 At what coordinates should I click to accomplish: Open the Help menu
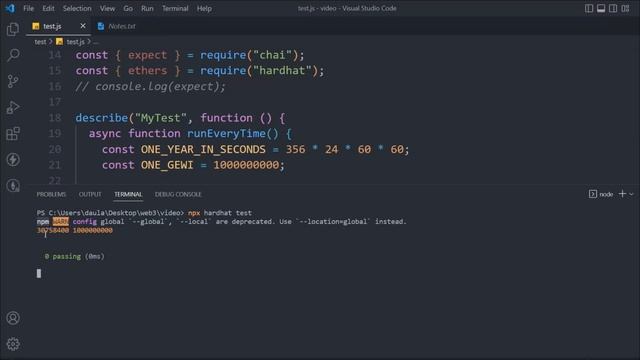tap(204, 8)
